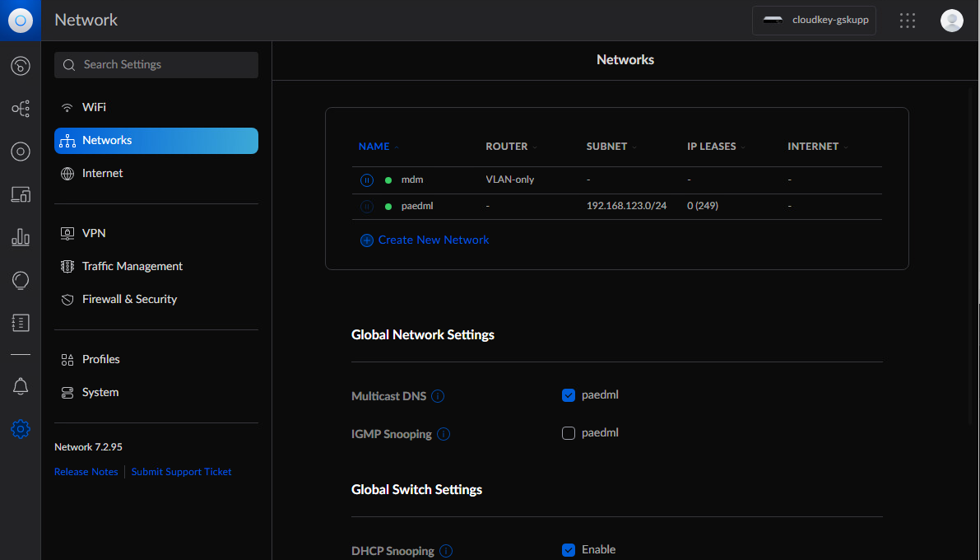The height and width of the screenshot is (560, 980).
Task: Open VPN settings
Action: [x=156, y=233]
